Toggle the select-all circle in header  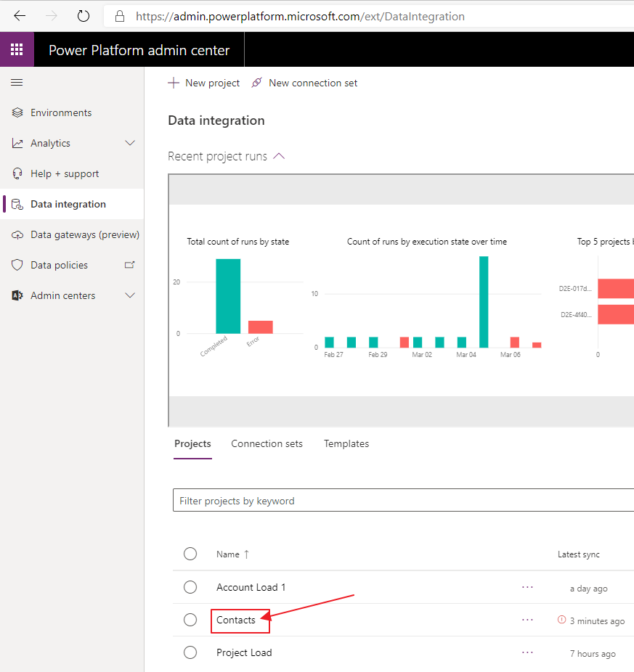click(x=190, y=554)
